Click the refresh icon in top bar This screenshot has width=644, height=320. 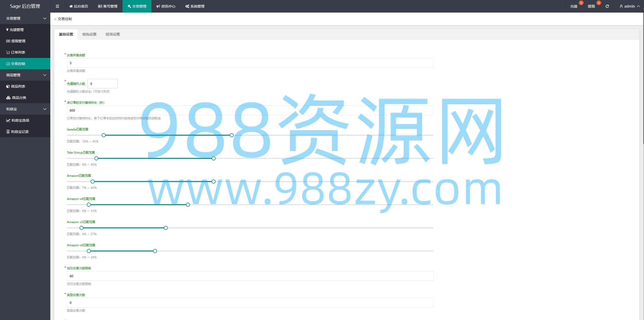pos(607,6)
